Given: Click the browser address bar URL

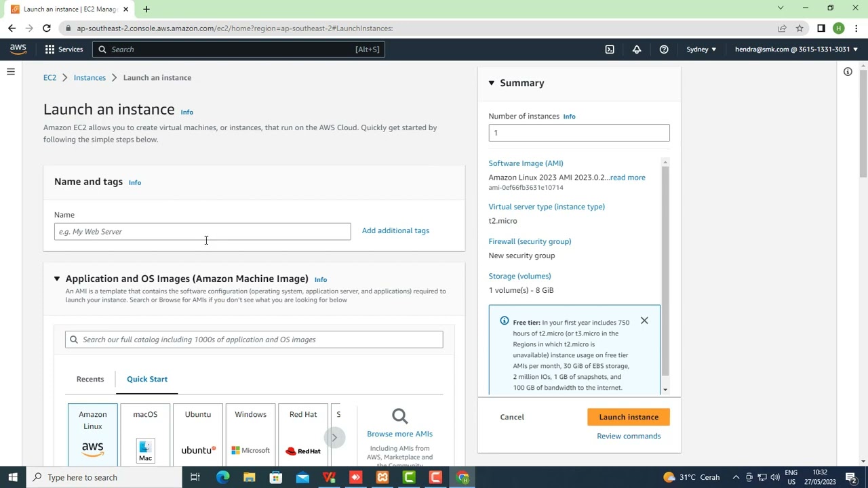Looking at the screenshot, I should click(x=235, y=28).
